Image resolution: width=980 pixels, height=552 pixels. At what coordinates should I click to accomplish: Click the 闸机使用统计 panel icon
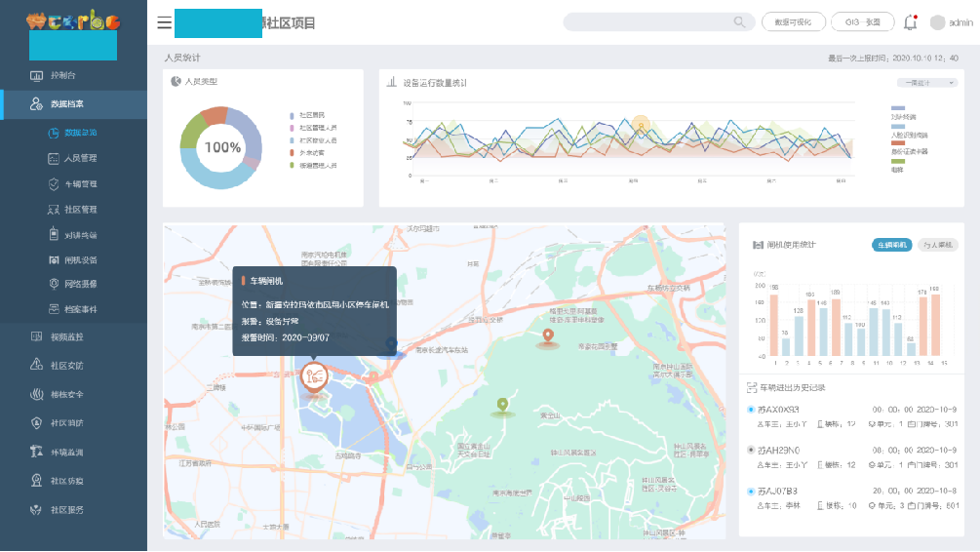(x=758, y=245)
